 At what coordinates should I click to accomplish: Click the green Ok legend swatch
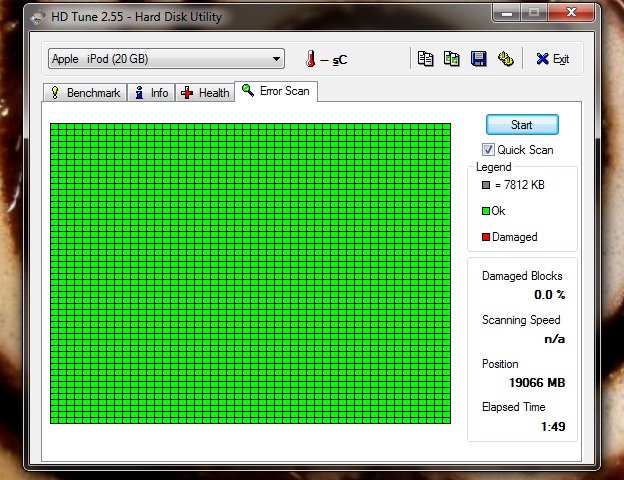[x=486, y=211]
